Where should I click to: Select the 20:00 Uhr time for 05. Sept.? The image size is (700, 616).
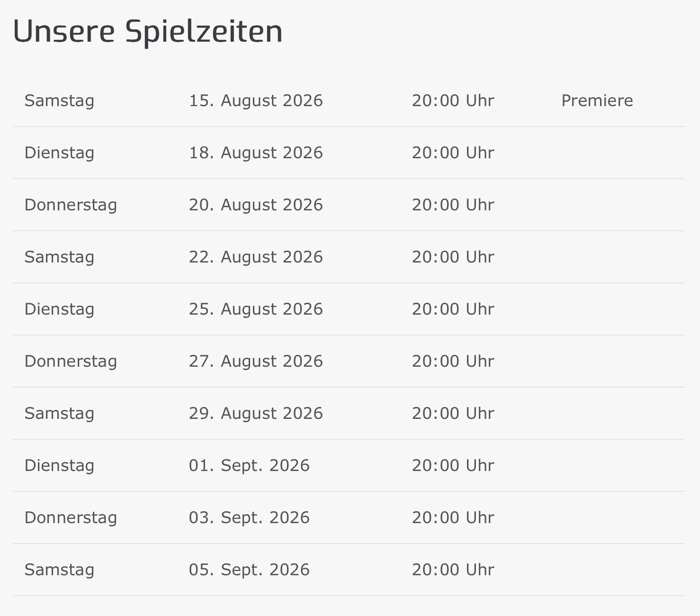[x=453, y=570]
